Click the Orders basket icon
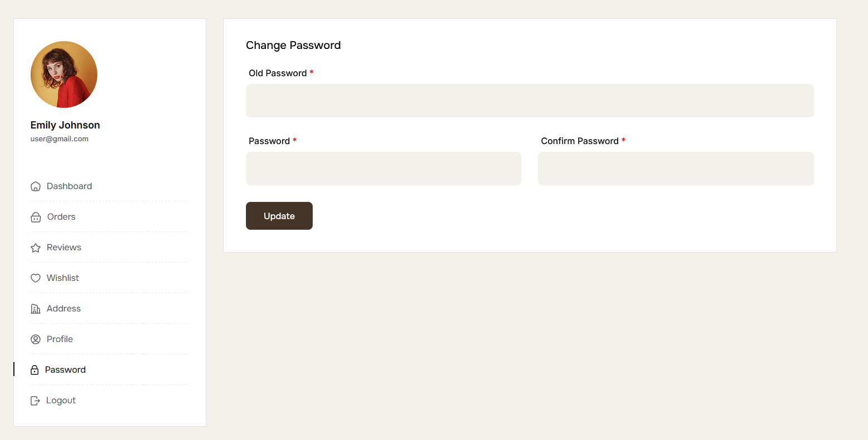This screenshot has width=868, height=440. (x=36, y=217)
